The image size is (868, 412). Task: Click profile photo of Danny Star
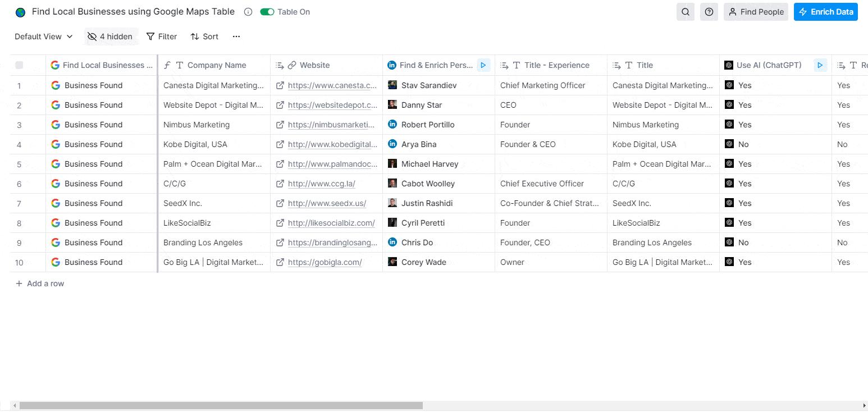[392, 104]
